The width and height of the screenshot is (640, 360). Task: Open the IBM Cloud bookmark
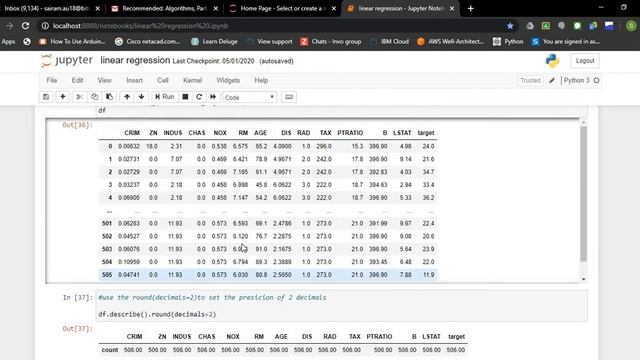click(x=389, y=42)
